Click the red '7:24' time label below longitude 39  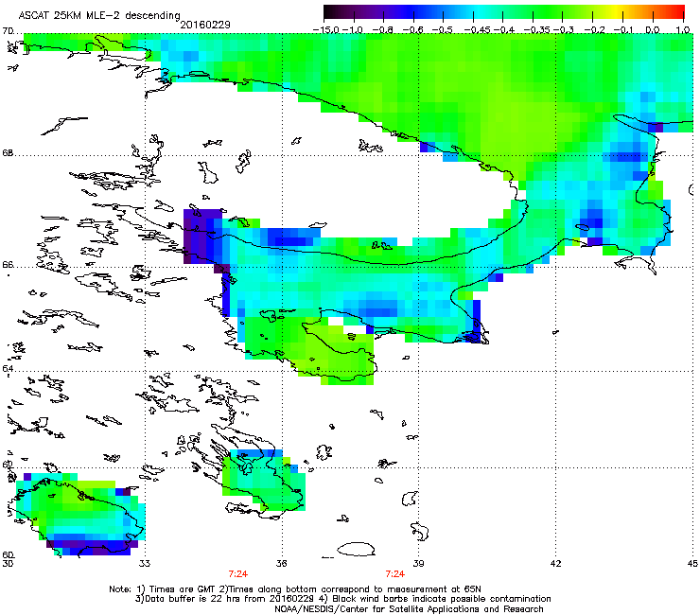point(395,574)
